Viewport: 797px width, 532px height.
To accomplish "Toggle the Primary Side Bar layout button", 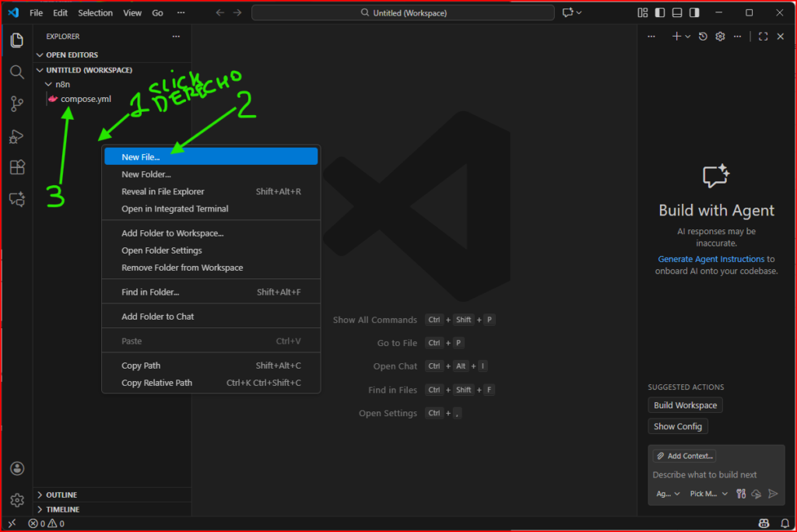I will (660, 12).
